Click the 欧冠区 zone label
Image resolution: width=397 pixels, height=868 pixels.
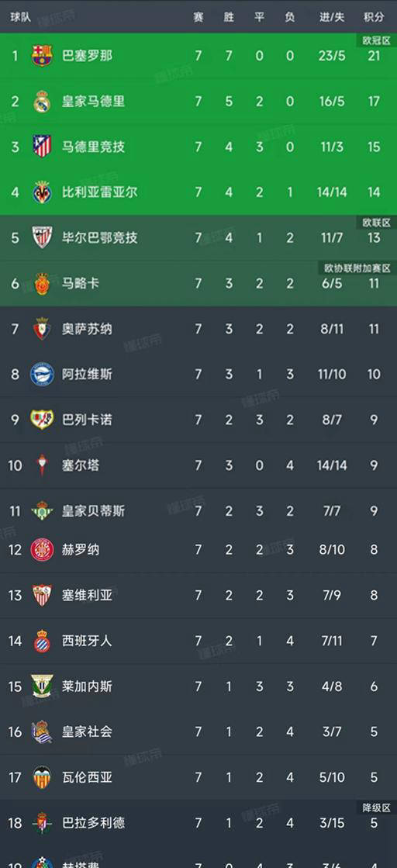pyautogui.click(x=377, y=40)
